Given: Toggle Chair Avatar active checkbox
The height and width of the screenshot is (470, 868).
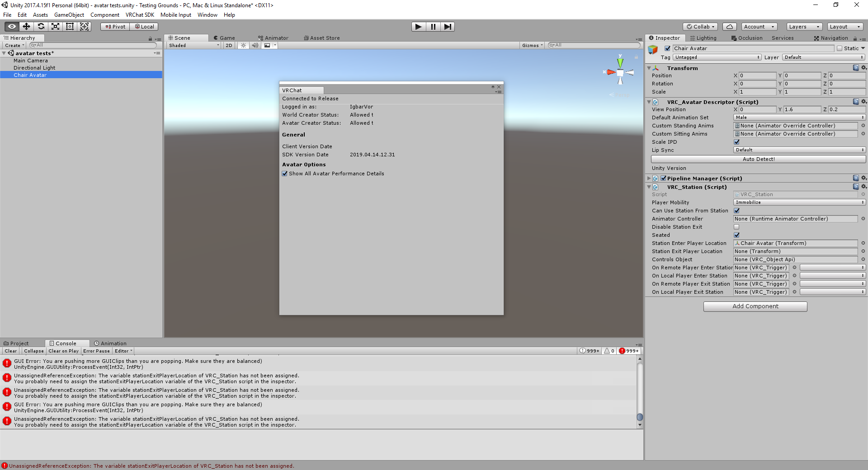Looking at the screenshot, I should pyautogui.click(x=667, y=48).
